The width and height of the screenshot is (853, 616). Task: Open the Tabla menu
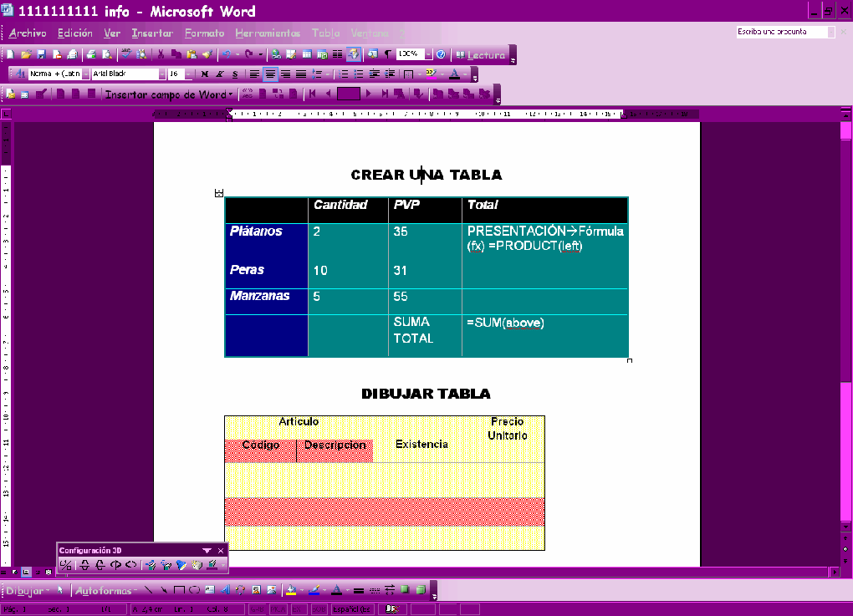[325, 33]
